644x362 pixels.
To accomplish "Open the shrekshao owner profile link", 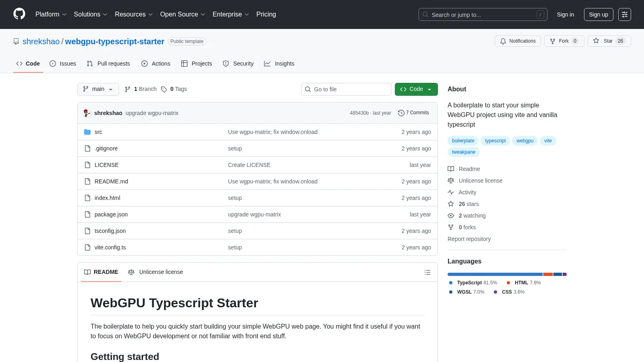I will (41, 41).
